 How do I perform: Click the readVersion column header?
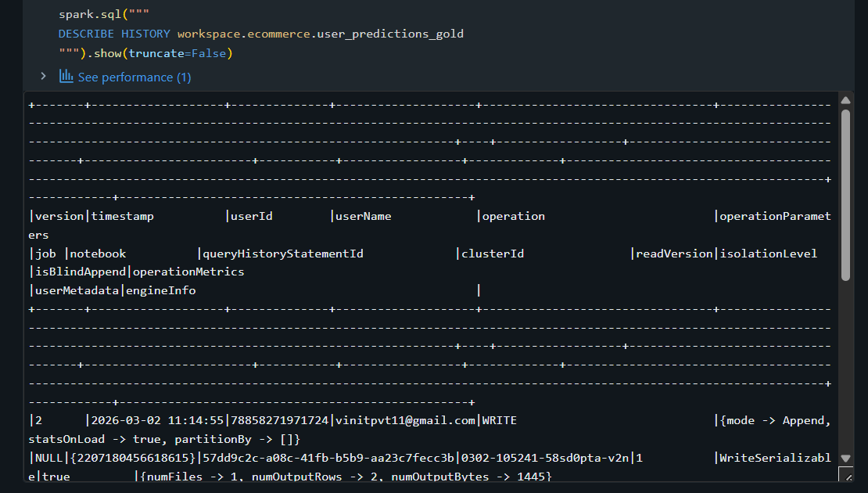point(674,254)
